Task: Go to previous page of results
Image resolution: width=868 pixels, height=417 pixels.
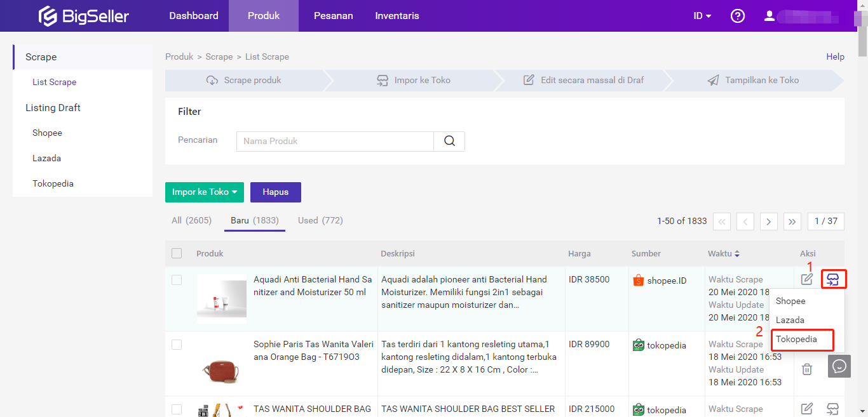Action: pos(745,222)
